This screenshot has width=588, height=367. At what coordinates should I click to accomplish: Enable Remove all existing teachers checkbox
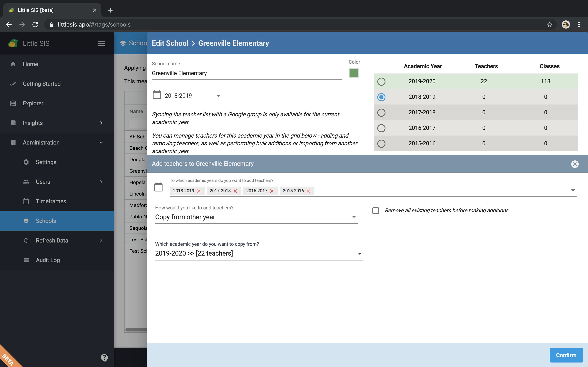tap(376, 210)
